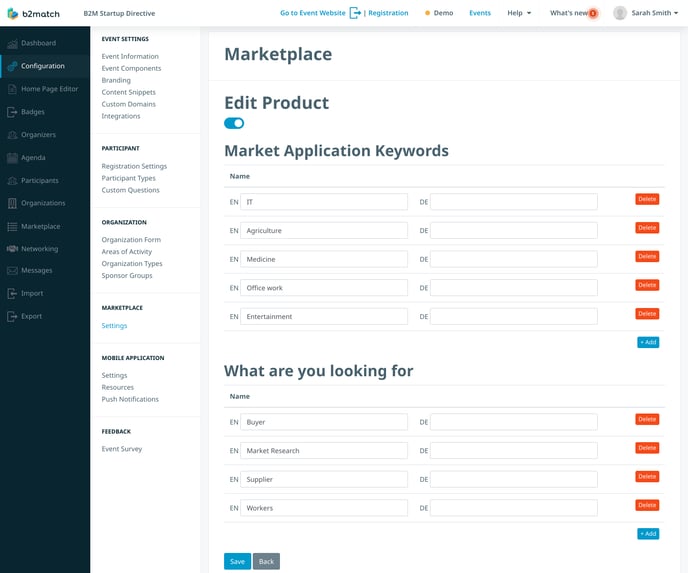Click the Organizers sidebar icon
Screen dimensions: 688x573
(12, 135)
